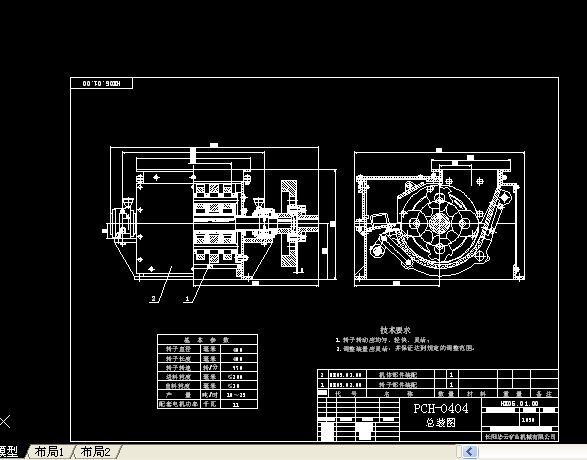This screenshot has width=587, height=460.
Task: Select technical requirement line 2 text
Action: click(405, 348)
